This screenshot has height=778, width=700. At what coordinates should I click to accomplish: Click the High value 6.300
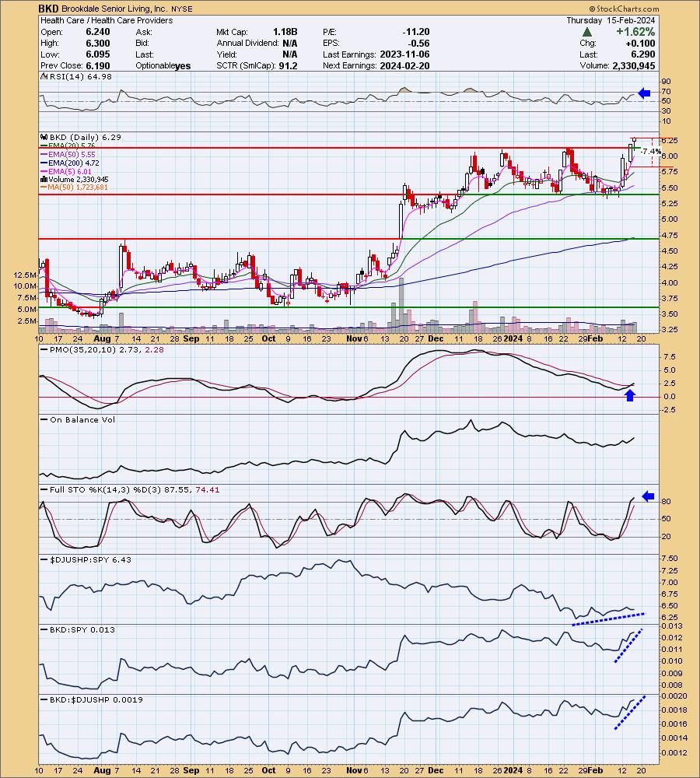coord(98,43)
